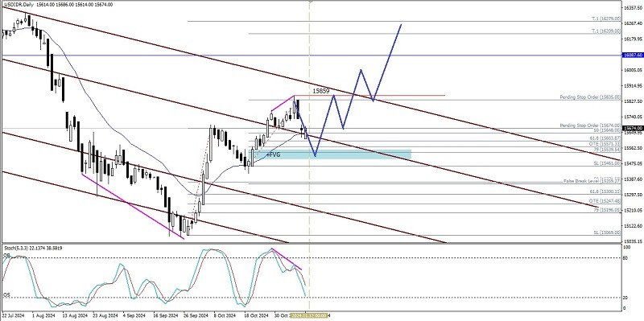The image size is (644, 321).
Task: Click the stochastic scale value 80
Action: pos(626,258)
